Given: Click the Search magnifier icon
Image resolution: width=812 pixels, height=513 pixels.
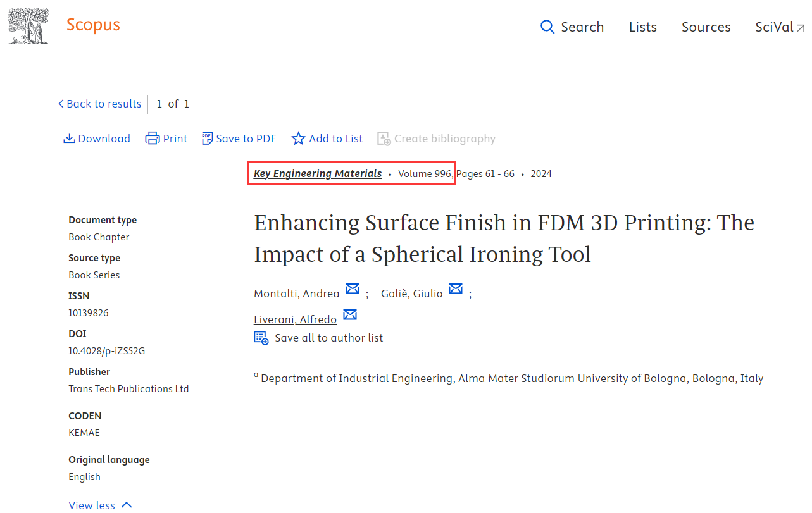Looking at the screenshot, I should pyautogui.click(x=547, y=27).
